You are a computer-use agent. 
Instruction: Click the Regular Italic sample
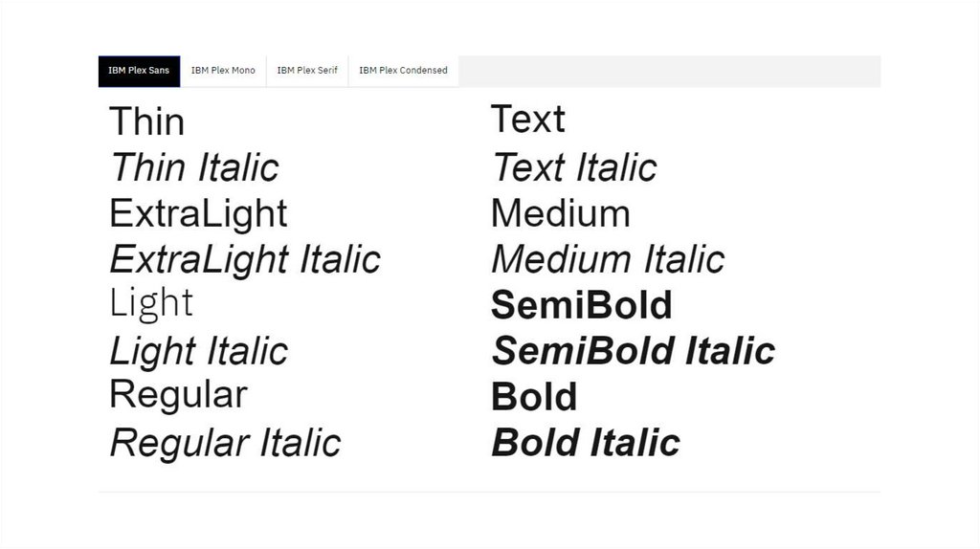[x=225, y=443]
